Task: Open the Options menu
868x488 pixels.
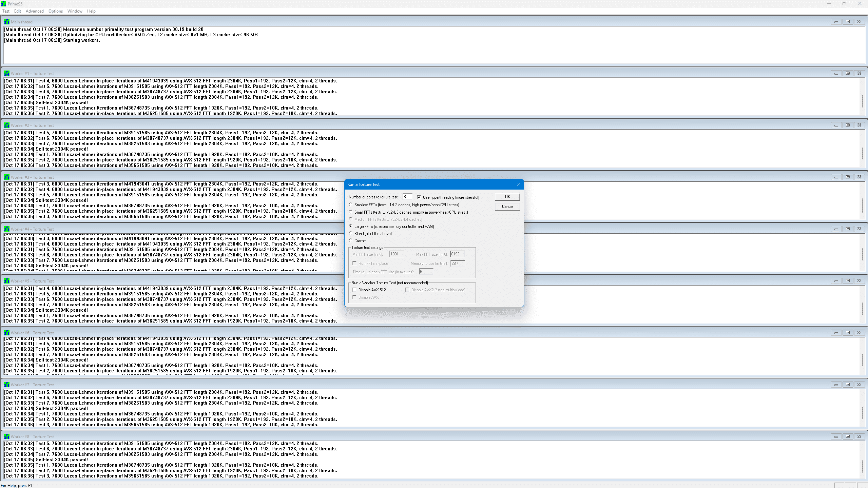Action: click(x=55, y=11)
